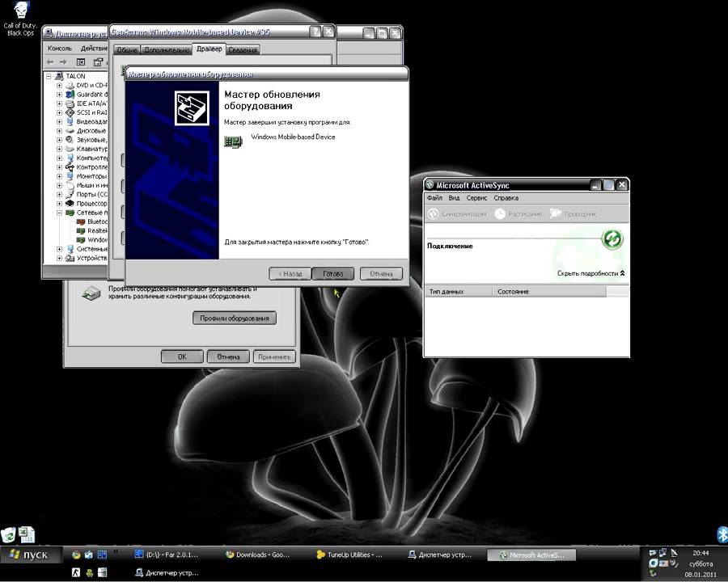Open Вид menu in ActiveSync
This screenshot has height=582, width=728.
pos(454,198)
